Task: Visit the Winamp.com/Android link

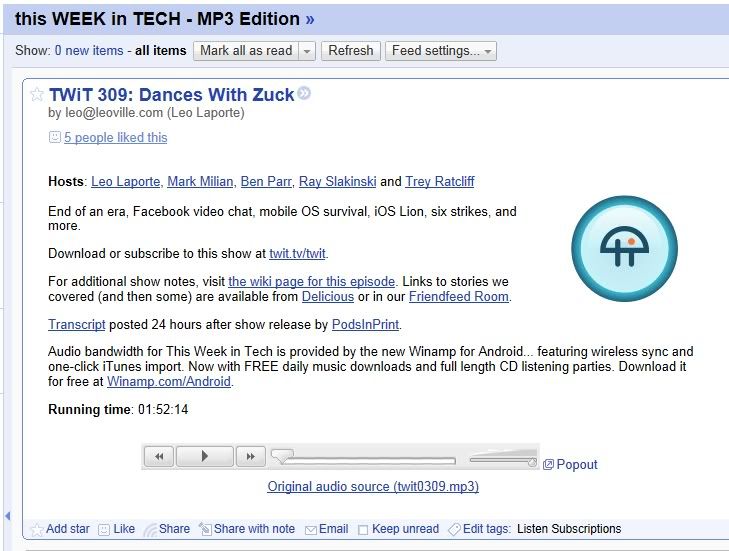Action: click(169, 381)
